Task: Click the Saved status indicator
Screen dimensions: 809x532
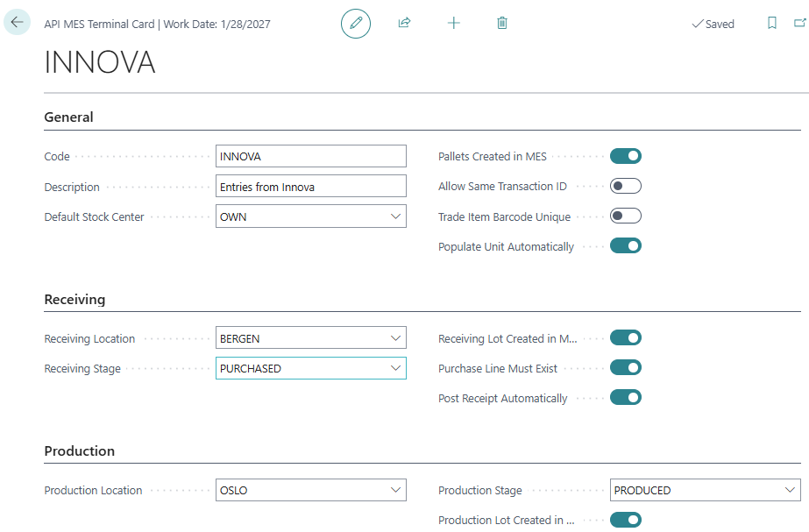Action: (713, 24)
